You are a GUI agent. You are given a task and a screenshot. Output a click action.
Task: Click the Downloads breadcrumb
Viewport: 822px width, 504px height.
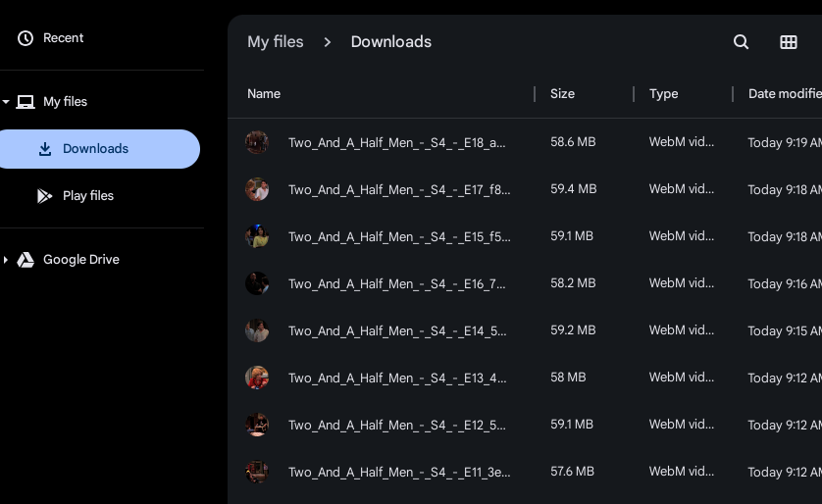click(391, 42)
